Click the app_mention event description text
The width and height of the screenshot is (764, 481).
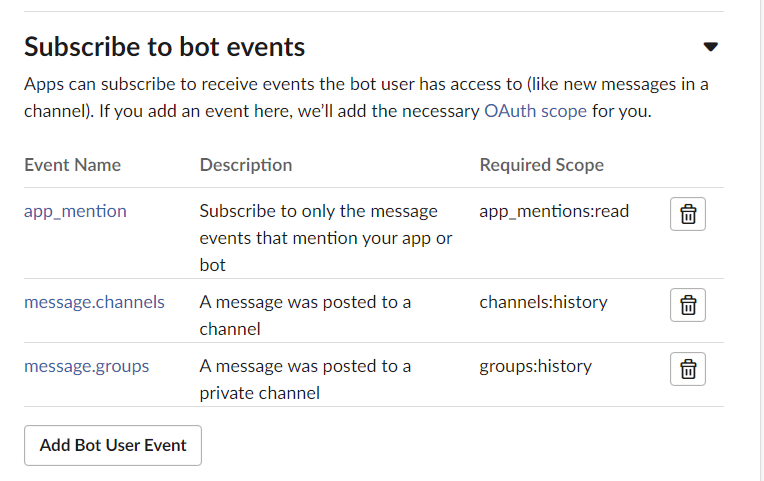click(325, 238)
